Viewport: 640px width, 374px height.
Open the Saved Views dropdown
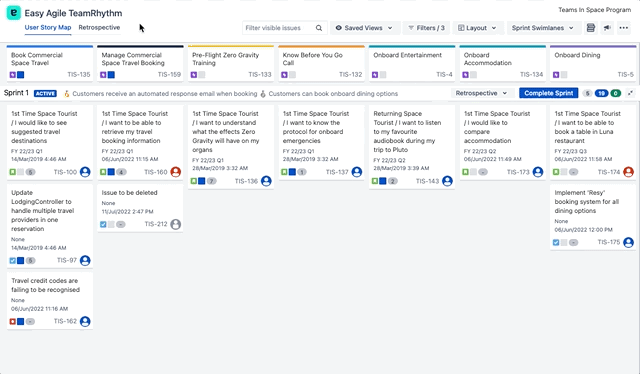tap(364, 28)
